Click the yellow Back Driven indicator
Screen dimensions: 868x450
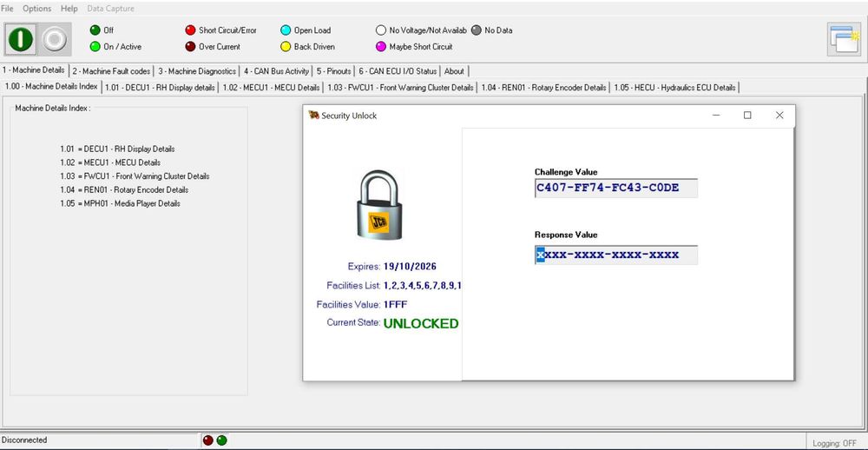[x=286, y=47]
